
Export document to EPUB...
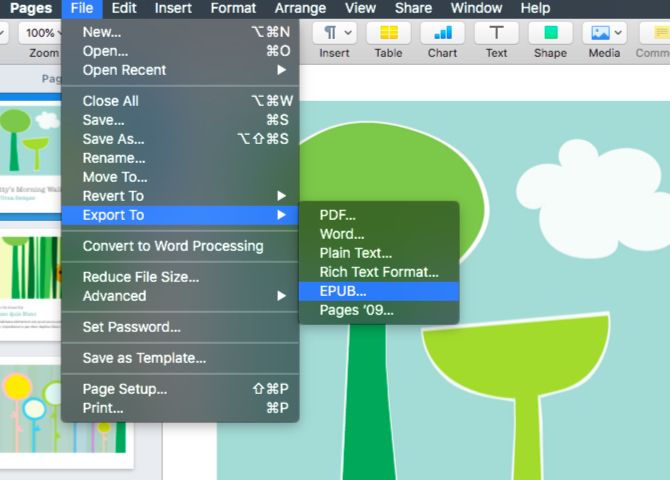379,291
